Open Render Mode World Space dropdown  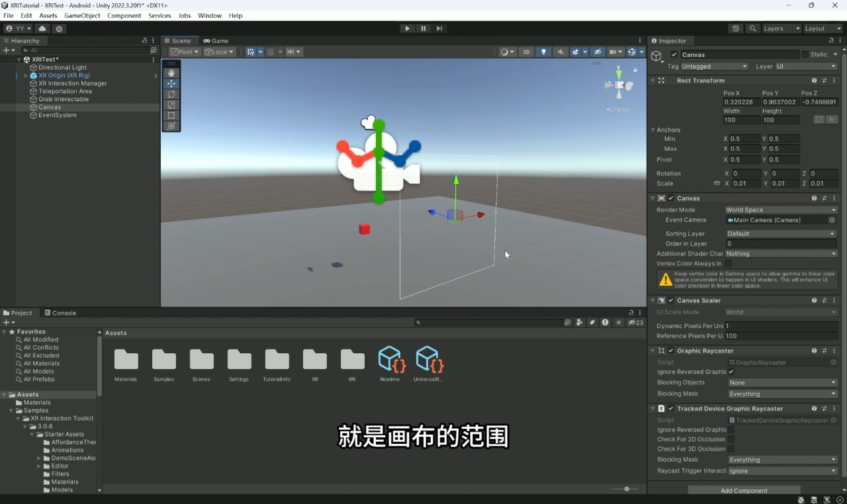click(x=781, y=210)
